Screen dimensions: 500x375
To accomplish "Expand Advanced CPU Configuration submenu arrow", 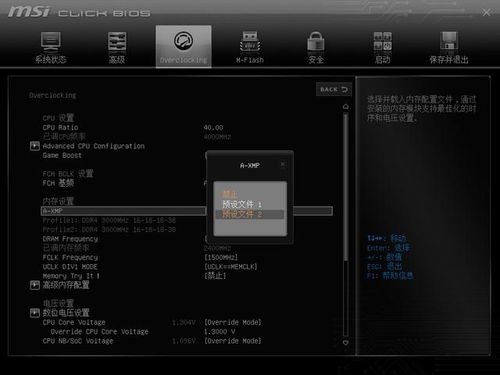I will 35,146.
